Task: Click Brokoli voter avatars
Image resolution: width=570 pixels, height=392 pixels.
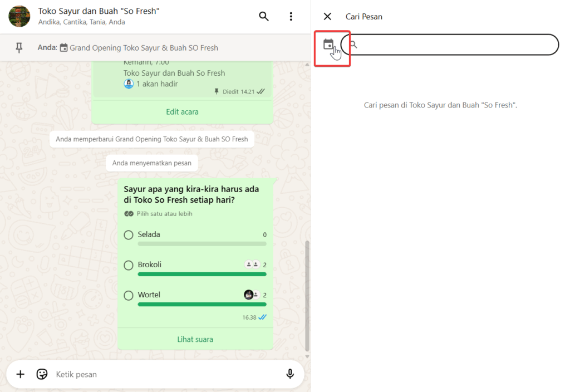Action: click(x=252, y=264)
